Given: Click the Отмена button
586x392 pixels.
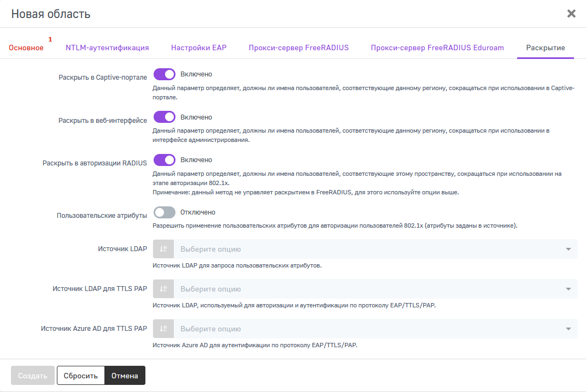Looking at the screenshot, I should pos(125,376).
